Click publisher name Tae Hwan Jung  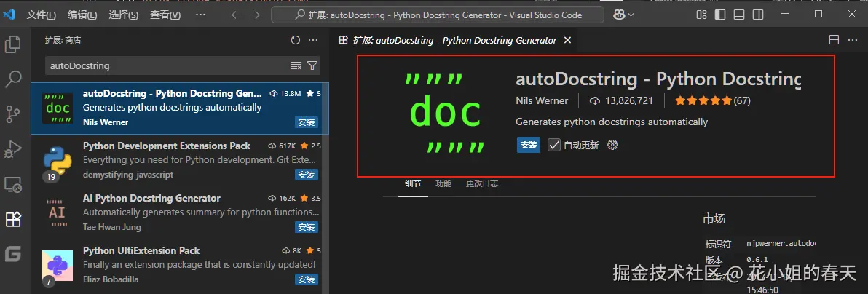112,226
